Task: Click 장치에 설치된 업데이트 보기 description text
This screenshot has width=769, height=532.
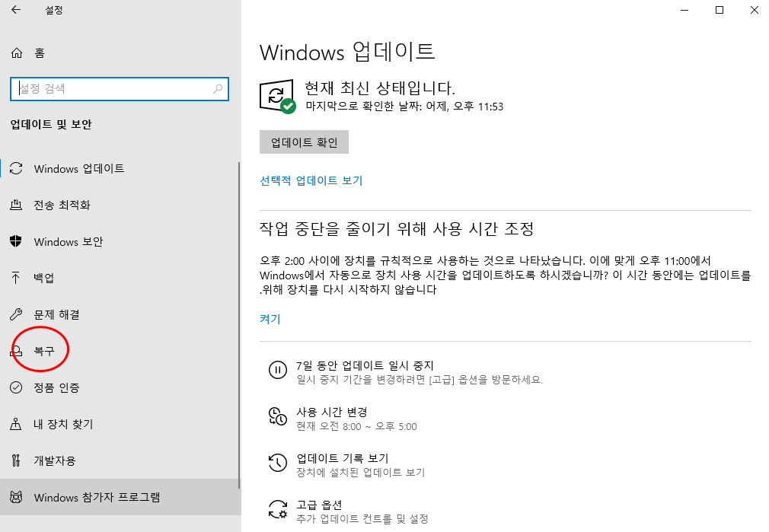Action: (360, 472)
